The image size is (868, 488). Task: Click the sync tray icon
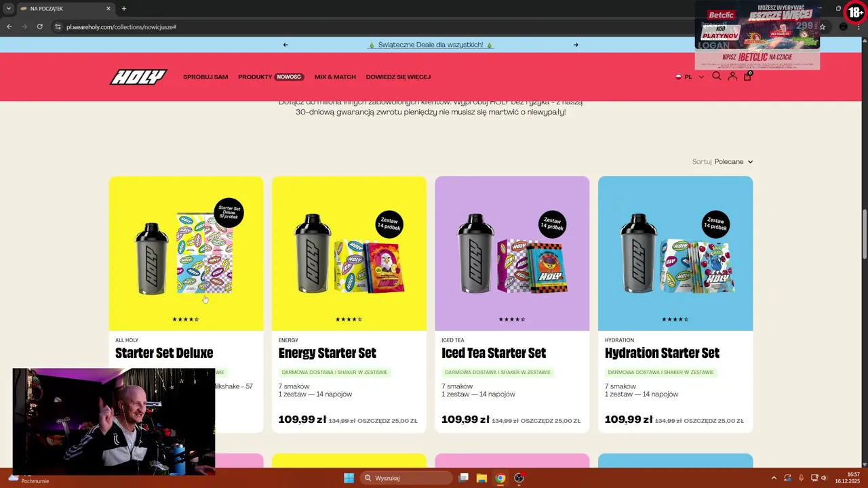[x=787, y=478]
